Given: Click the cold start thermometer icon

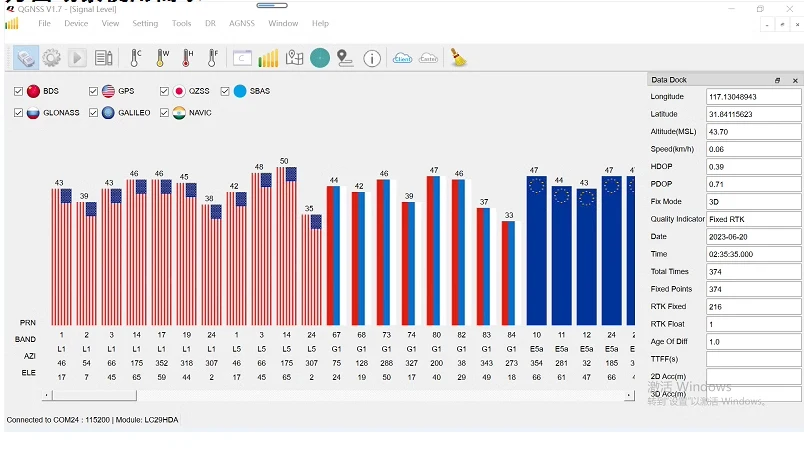Looking at the screenshot, I should (x=135, y=58).
